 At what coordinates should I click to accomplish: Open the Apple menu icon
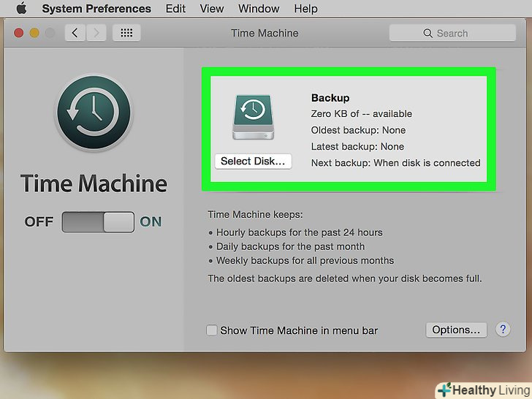(21, 9)
